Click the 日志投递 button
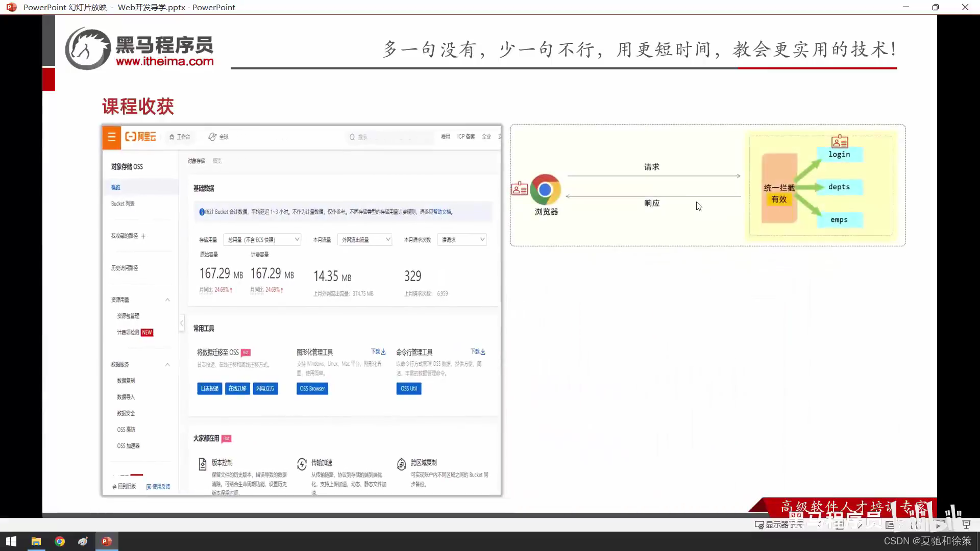 tap(209, 389)
